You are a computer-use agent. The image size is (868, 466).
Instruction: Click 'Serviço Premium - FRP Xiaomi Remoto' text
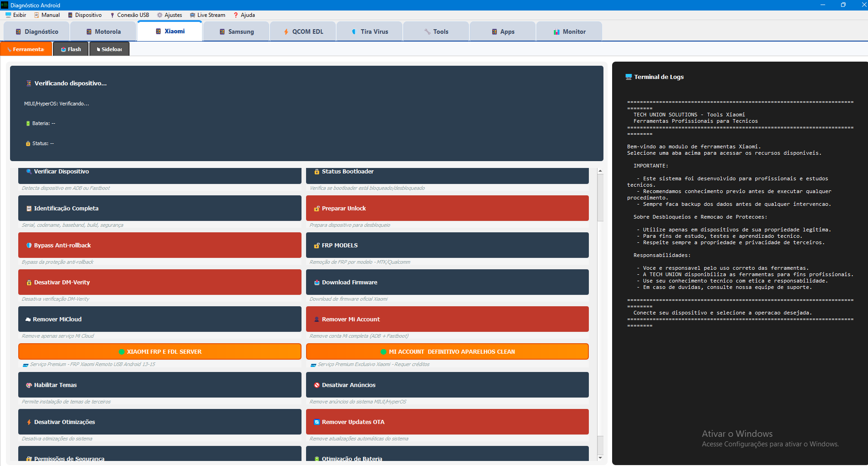click(x=93, y=364)
